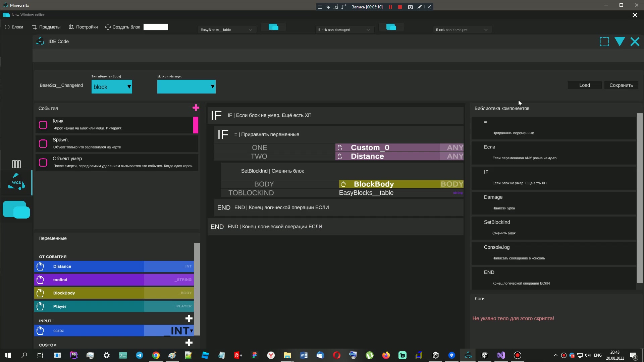Toggle the Клик event checkbox
This screenshot has width=644, height=362.
(x=43, y=125)
